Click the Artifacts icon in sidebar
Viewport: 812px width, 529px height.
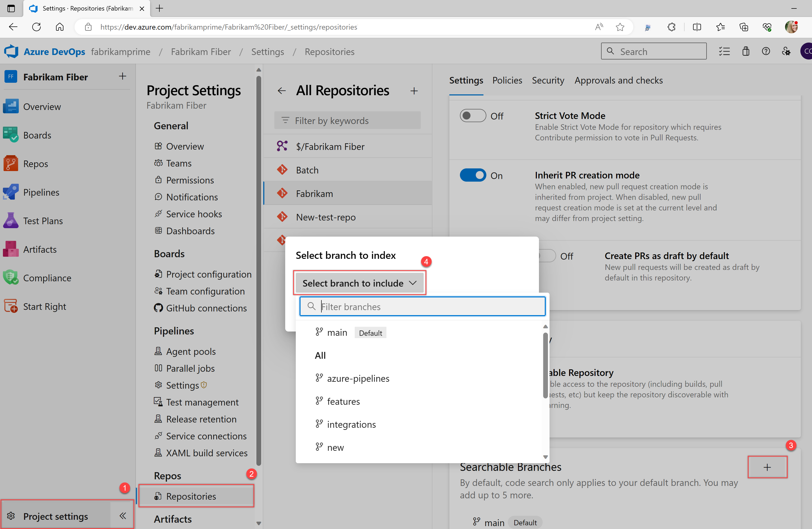11,249
